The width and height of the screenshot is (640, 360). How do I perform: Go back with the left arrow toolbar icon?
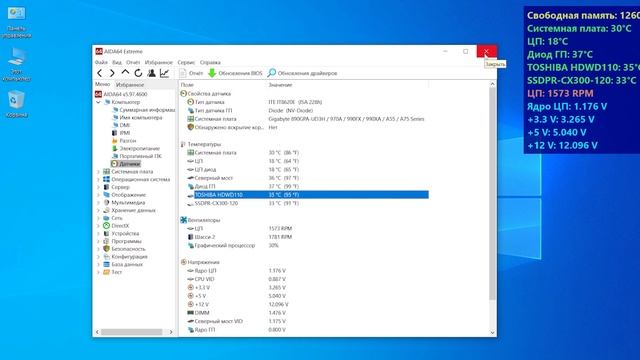pyautogui.click(x=100, y=73)
